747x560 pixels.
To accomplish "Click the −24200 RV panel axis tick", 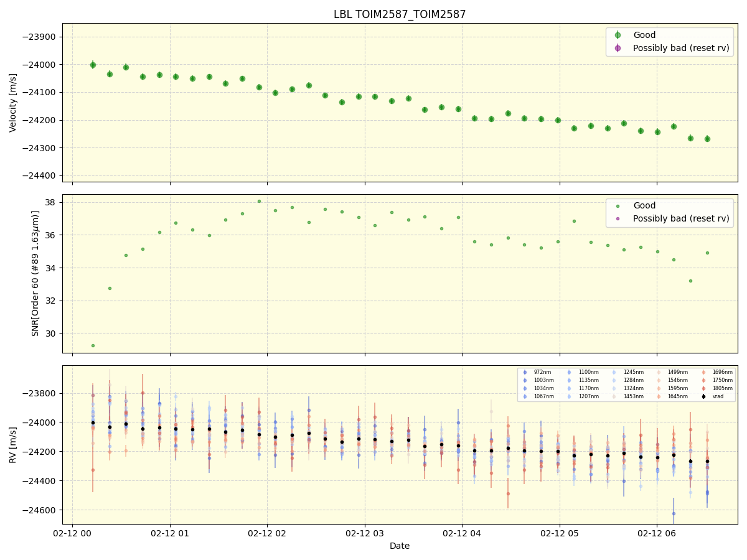I will [x=39, y=452].
